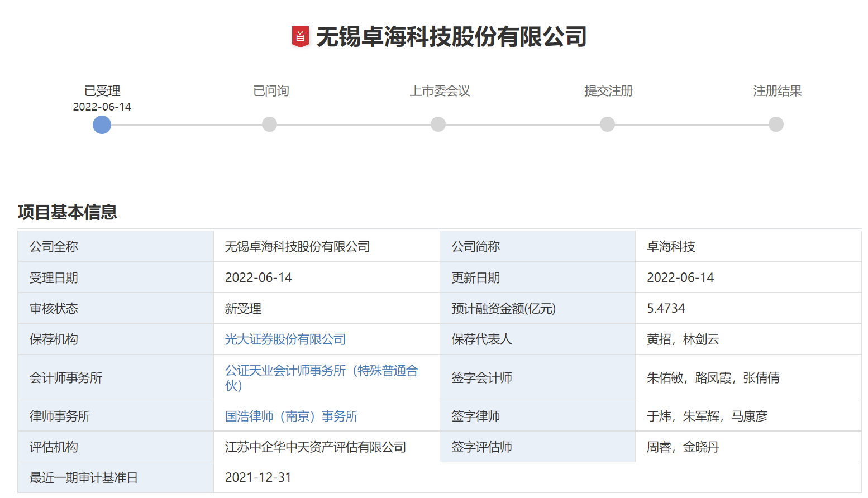Click the 已受理 stage dot on timeline
The image size is (868, 498).
[x=102, y=124]
